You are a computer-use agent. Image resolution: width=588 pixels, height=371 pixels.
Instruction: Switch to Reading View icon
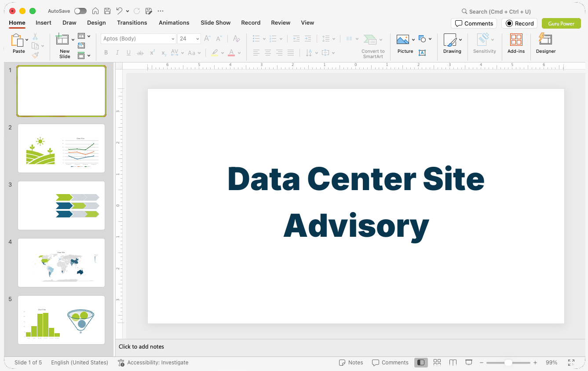[453, 363]
